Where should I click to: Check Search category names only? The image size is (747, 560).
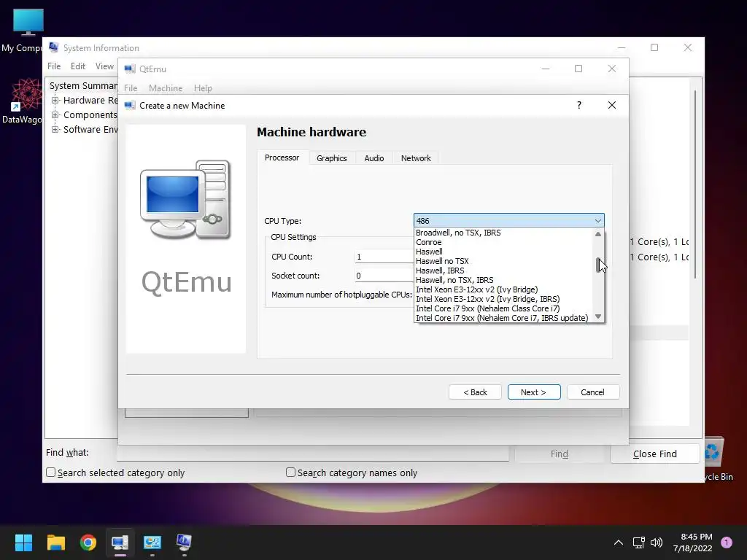click(290, 472)
